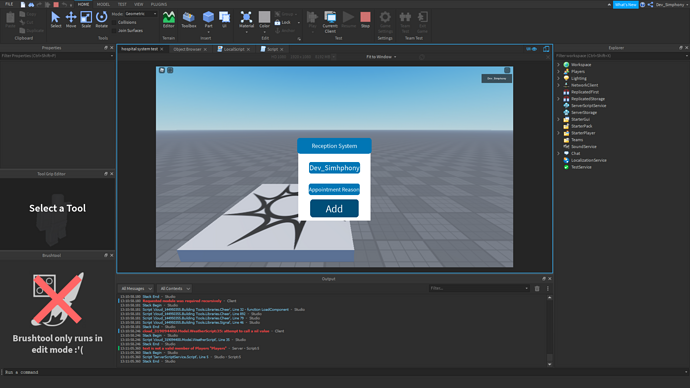Choose the Move tool

71,19
